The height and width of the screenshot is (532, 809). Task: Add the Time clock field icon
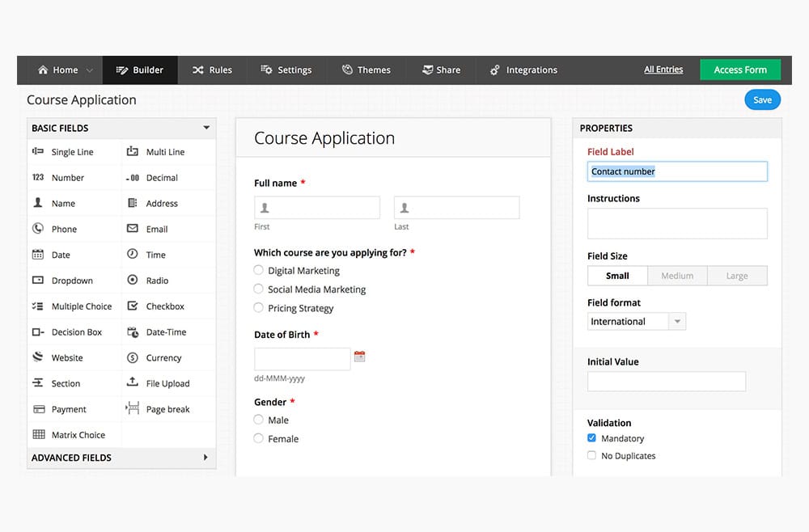[133, 254]
